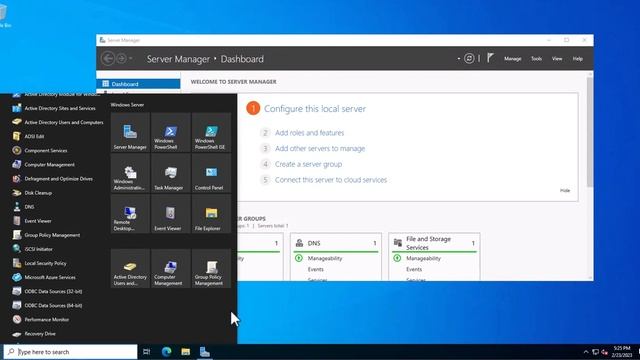The image size is (640, 360).
Task: Open the Event Viewer start tile
Action: 171,214
